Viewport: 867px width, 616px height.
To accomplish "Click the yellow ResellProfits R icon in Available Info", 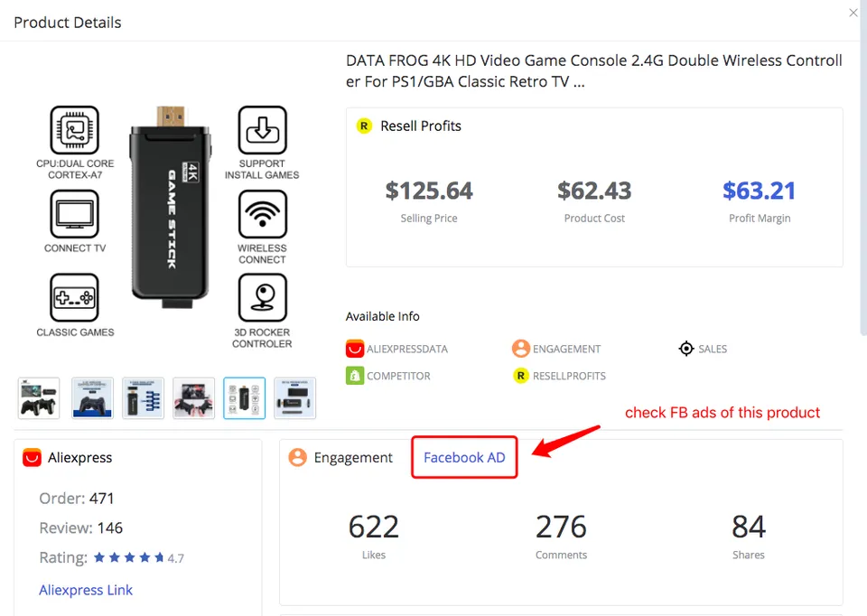I will (x=520, y=376).
